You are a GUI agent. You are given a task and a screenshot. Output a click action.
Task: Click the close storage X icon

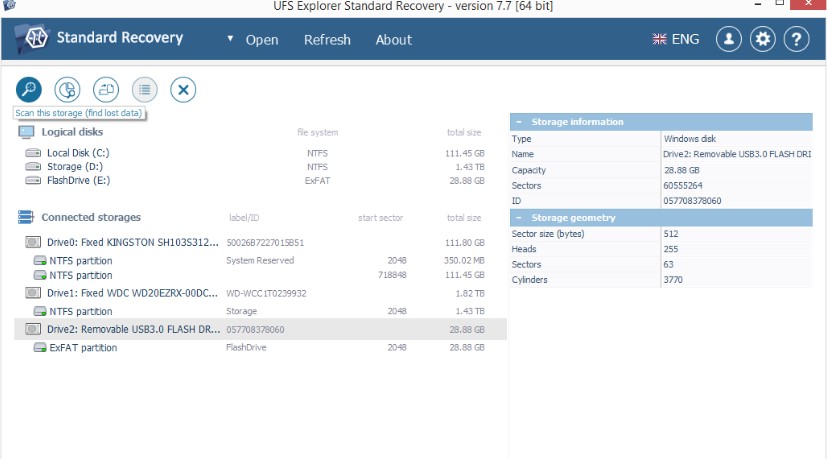(x=183, y=89)
